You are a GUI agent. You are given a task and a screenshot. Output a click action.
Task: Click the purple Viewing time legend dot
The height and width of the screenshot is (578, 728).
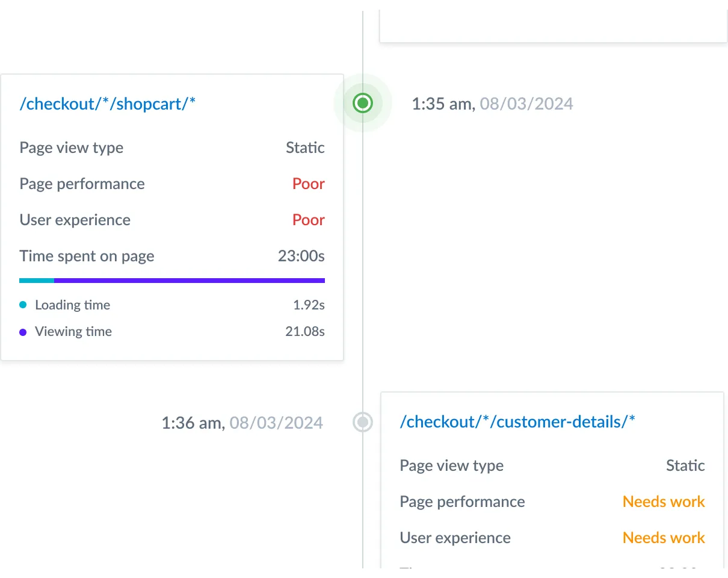tap(23, 331)
